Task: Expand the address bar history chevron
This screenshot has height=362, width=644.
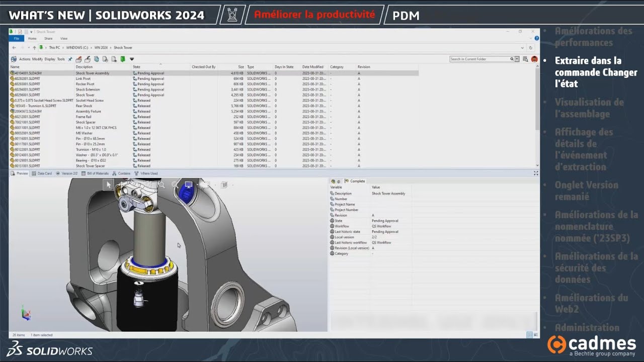Action: (x=522, y=48)
